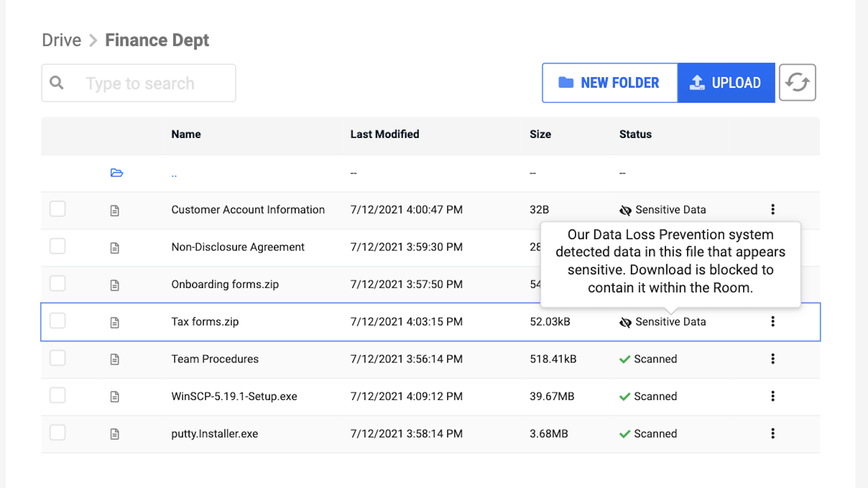Image resolution: width=868 pixels, height=488 pixels.
Task: Click the 39.67MB size cell
Action: click(x=552, y=397)
